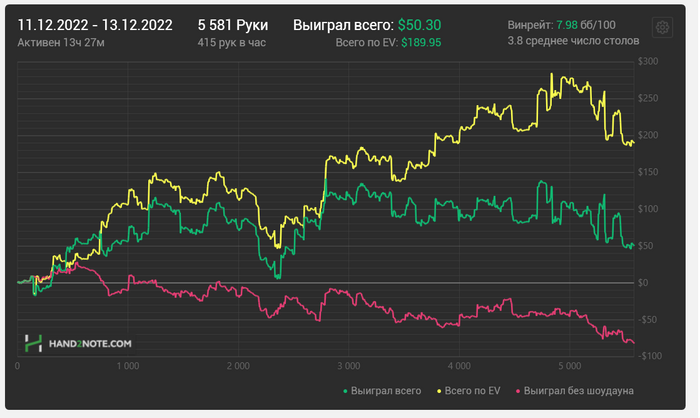This screenshot has height=418, width=700.
Task: Click the $300 y-axis label
Action: pos(648,61)
